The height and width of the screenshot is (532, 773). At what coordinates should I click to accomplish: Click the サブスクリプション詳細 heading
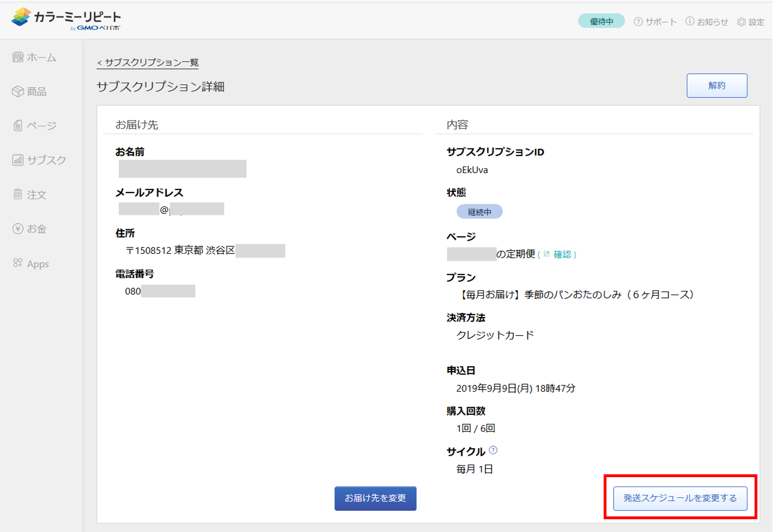(x=160, y=87)
